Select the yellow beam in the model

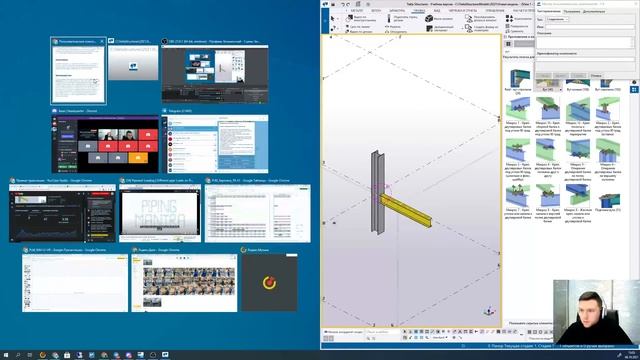407,211
